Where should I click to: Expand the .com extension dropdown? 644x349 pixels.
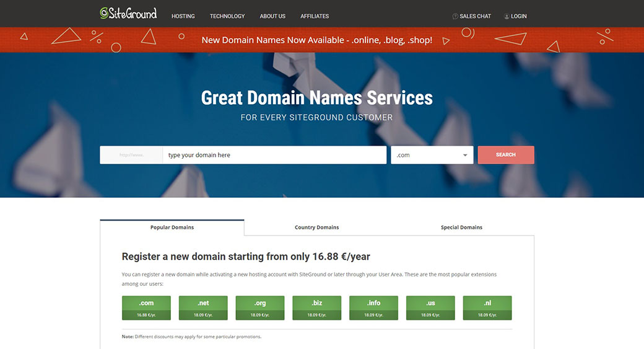point(432,155)
